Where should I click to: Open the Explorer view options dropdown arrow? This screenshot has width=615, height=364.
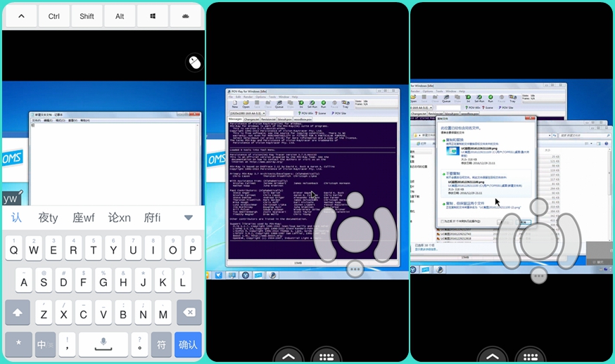[592, 143]
